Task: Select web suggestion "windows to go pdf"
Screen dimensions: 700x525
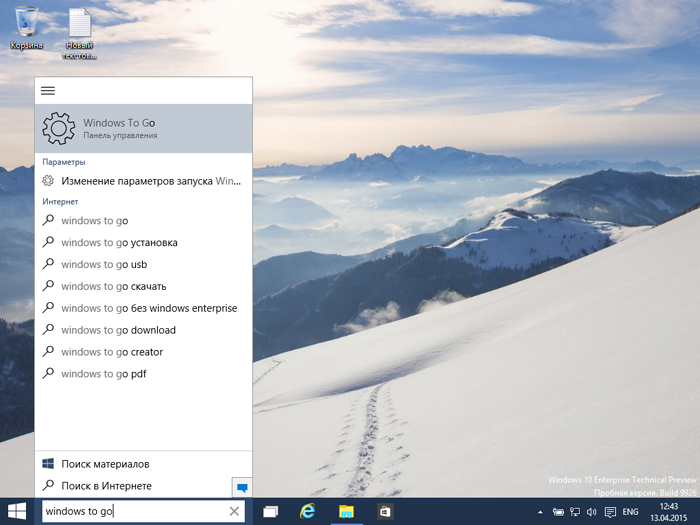Action: tap(143, 374)
